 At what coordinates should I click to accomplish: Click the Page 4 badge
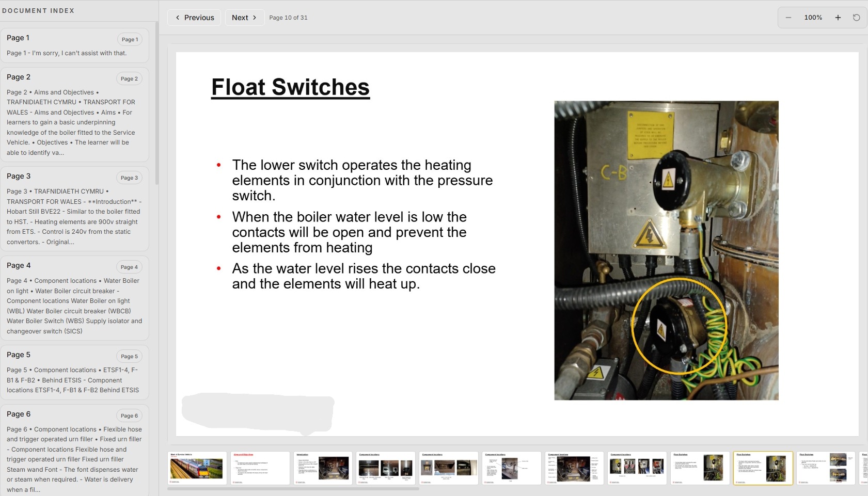click(129, 267)
